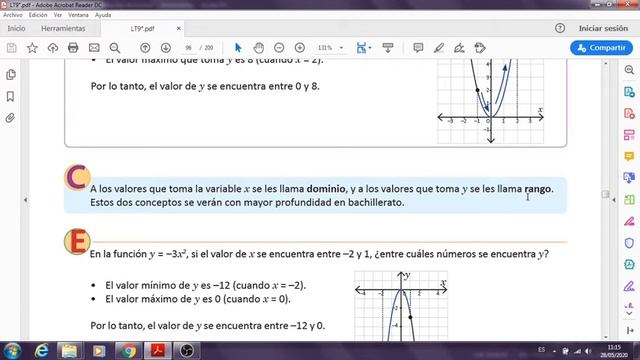Expand the right pane bottom toggle arrow
Screen dimensions: 640x360
click(630, 330)
